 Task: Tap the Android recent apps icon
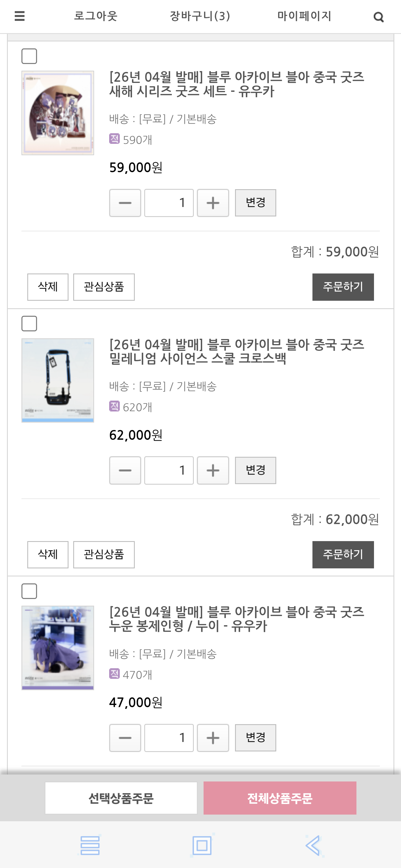[90, 845]
